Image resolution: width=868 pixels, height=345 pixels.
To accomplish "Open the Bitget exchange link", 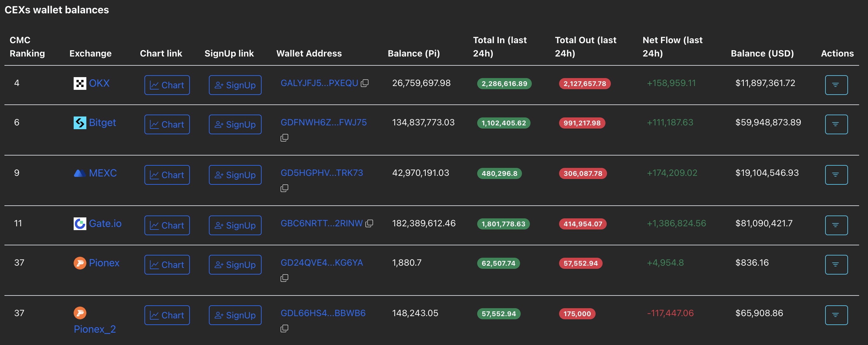I will 103,123.
